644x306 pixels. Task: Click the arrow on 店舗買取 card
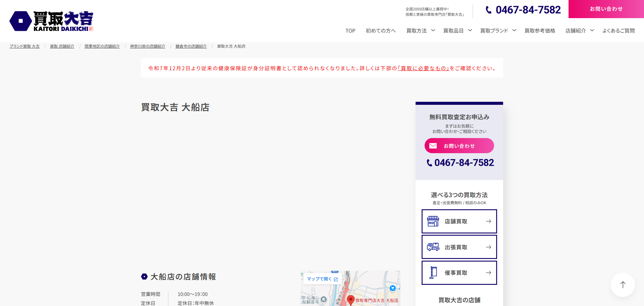click(x=488, y=221)
